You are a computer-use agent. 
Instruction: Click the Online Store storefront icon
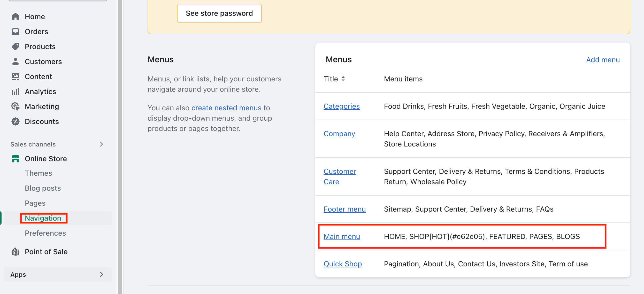16,159
